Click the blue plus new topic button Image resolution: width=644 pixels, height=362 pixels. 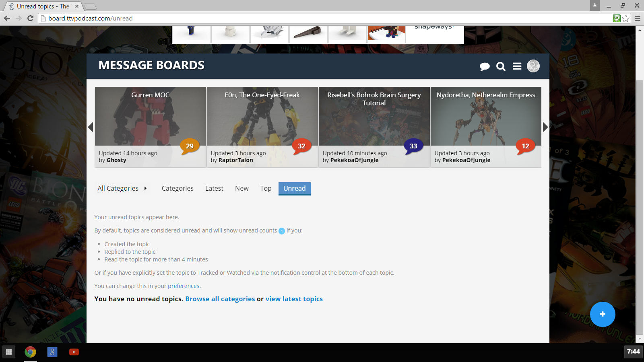[603, 314]
